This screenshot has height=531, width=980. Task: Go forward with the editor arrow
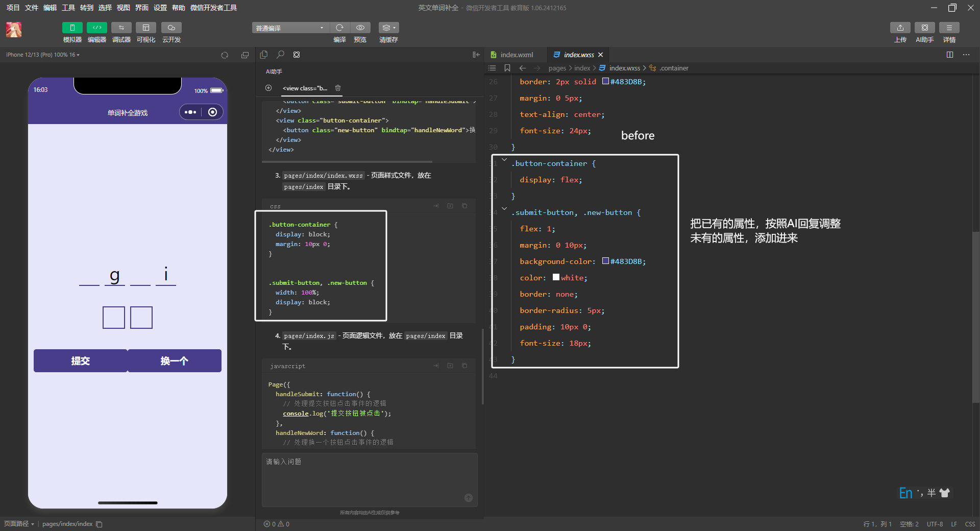(537, 68)
